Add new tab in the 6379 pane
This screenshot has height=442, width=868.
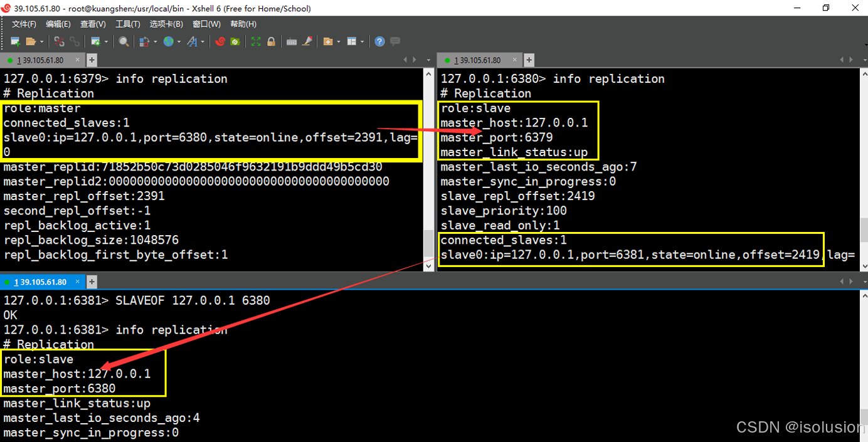92,60
